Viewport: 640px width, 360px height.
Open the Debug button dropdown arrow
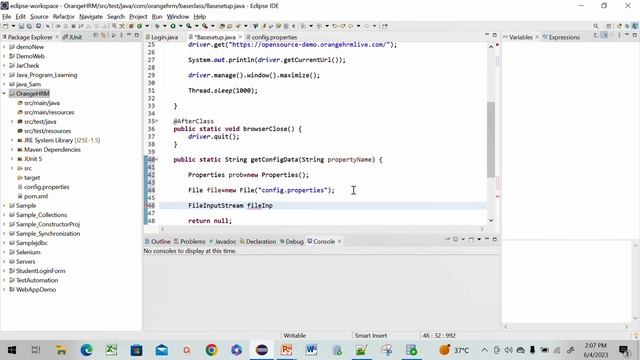point(164,26)
